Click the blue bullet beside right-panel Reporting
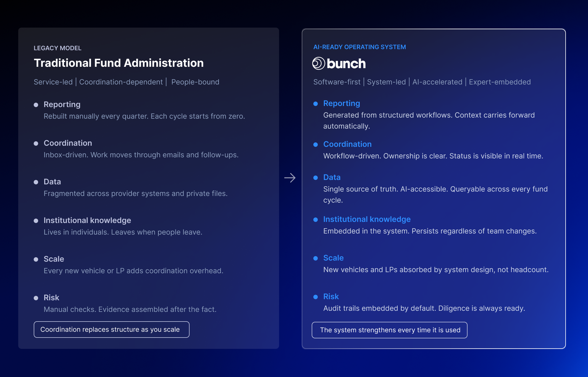The height and width of the screenshot is (377, 588). point(316,104)
